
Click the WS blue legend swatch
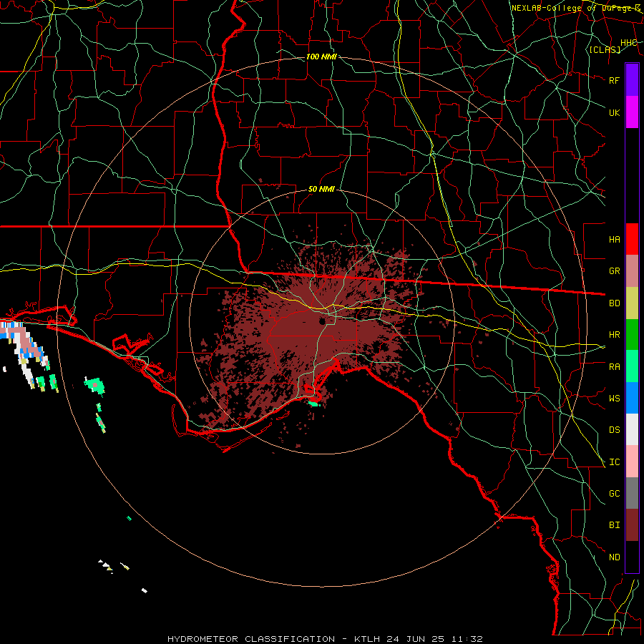point(632,398)
